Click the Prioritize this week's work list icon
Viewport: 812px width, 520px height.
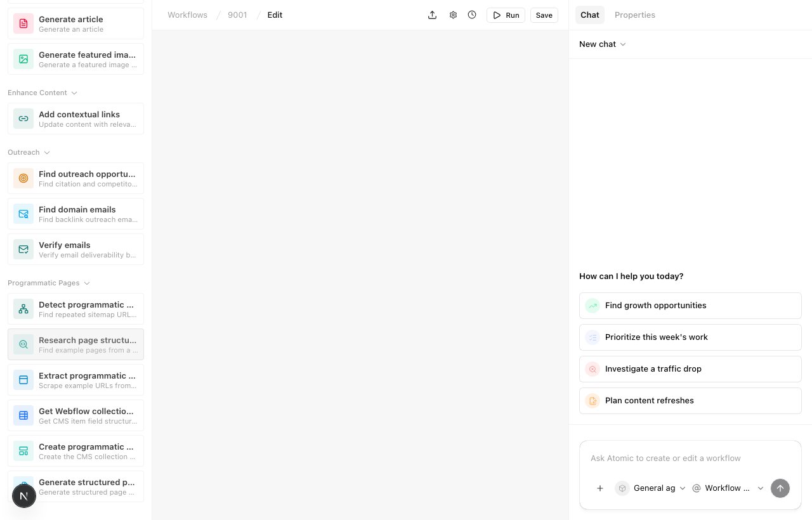pyautogui.click(x=593, y=337)
